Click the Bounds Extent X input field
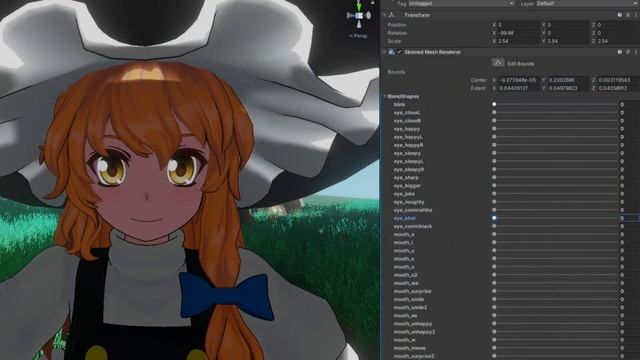The width and height of the screenshot is (640, 360). point(518,88)
